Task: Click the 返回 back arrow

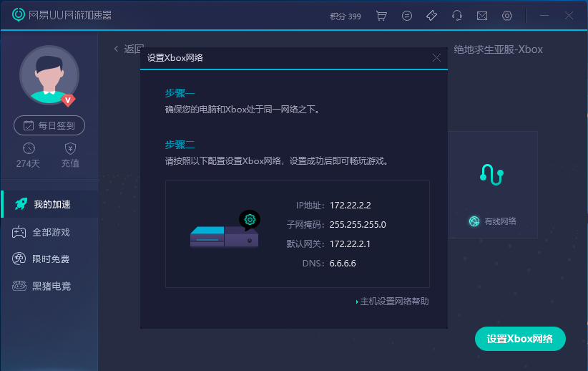Action: click(117, 49)
